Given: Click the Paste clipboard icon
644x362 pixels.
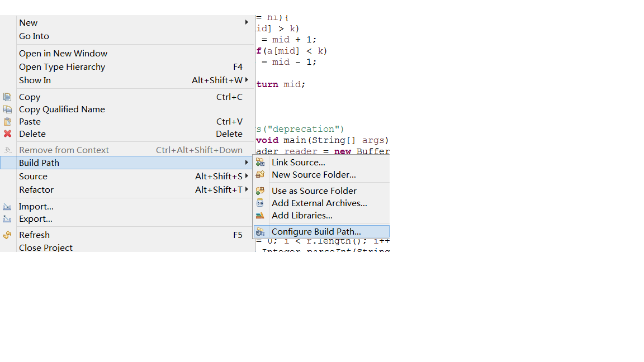Looking at the screenshot, I should [7, 122].
